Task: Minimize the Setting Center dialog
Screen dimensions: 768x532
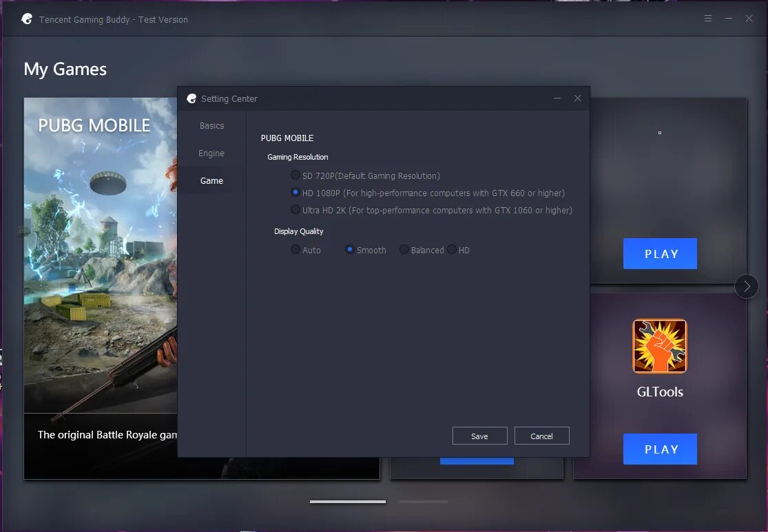Action: click(557, 98)
